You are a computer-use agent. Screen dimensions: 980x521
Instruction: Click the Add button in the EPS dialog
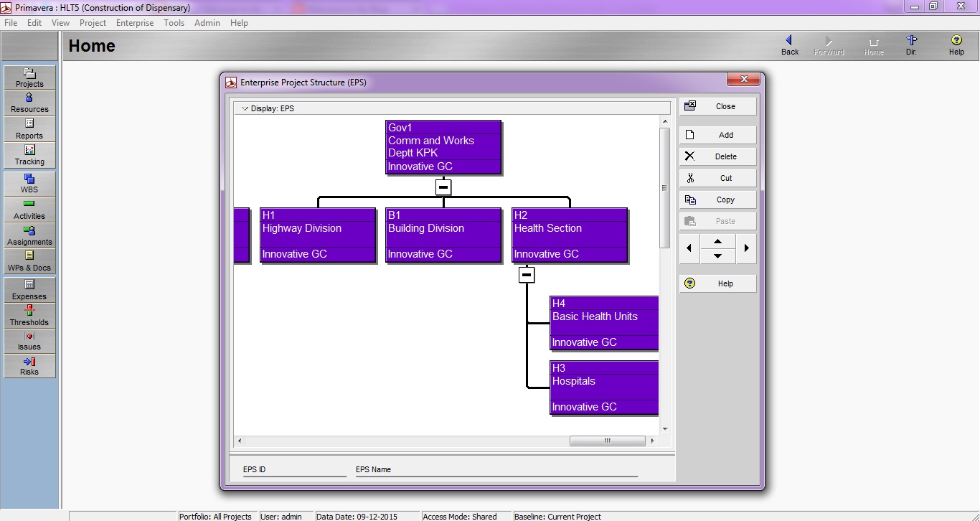[717, 134]
